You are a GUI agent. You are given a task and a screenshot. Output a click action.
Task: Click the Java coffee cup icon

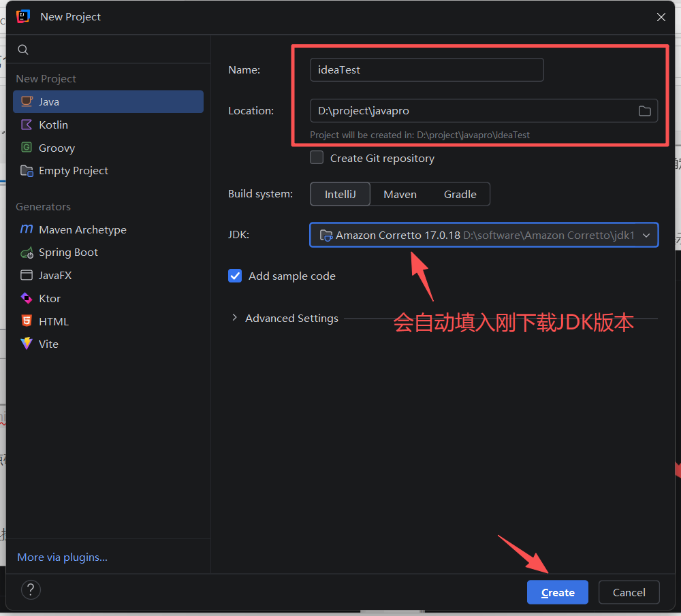coord(27,101)
